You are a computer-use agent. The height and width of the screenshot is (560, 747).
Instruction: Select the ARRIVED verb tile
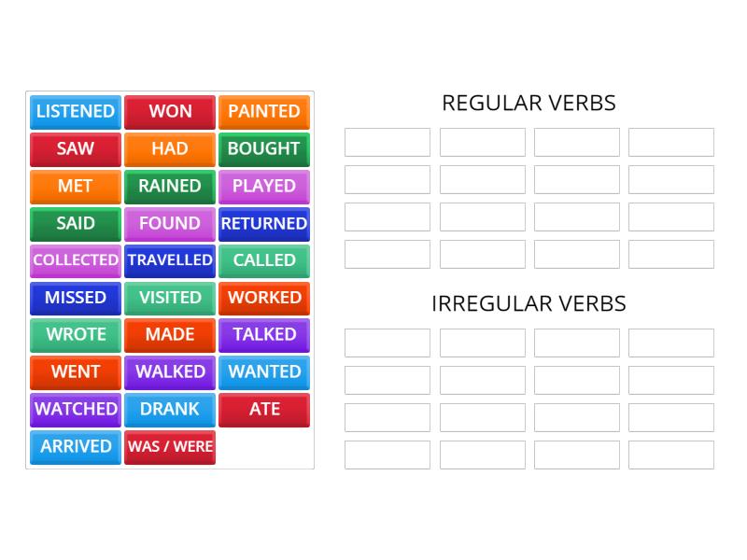pyautogui.click(x=75, y=447)
